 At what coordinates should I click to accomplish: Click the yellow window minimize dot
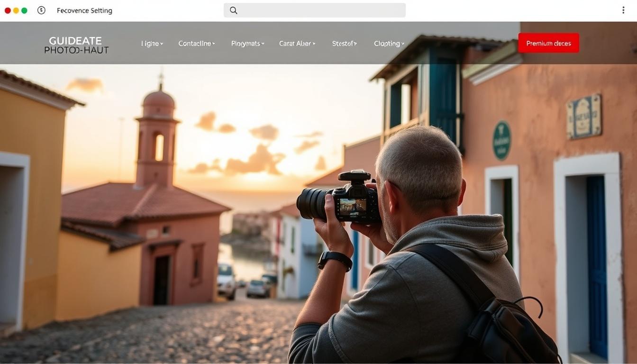pos(16,10)
